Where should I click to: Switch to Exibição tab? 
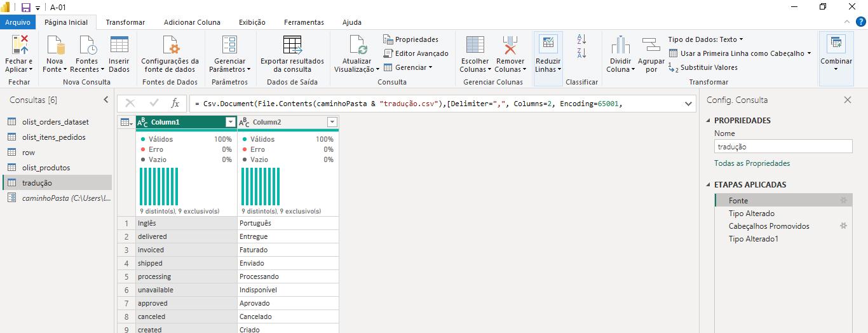252,22
